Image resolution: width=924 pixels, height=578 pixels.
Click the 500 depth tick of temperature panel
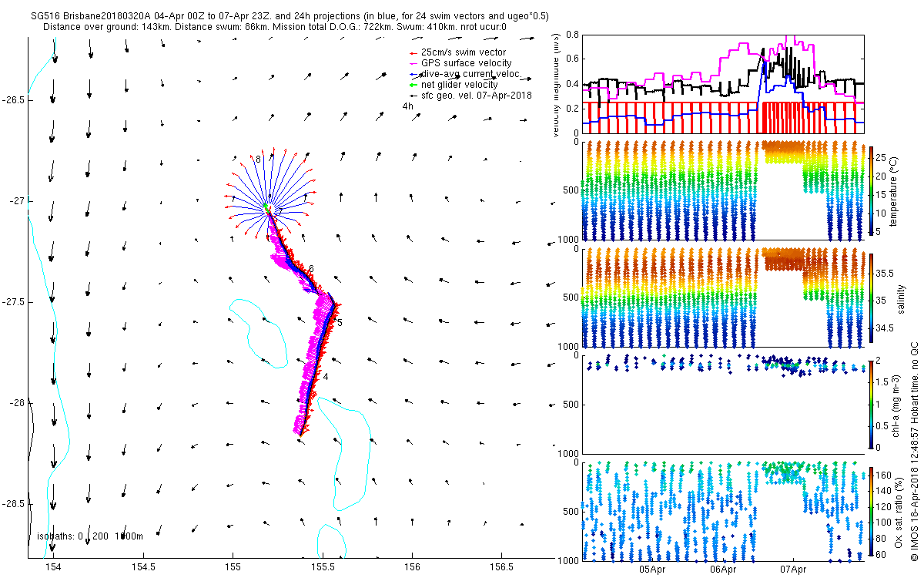coord(571,190)
